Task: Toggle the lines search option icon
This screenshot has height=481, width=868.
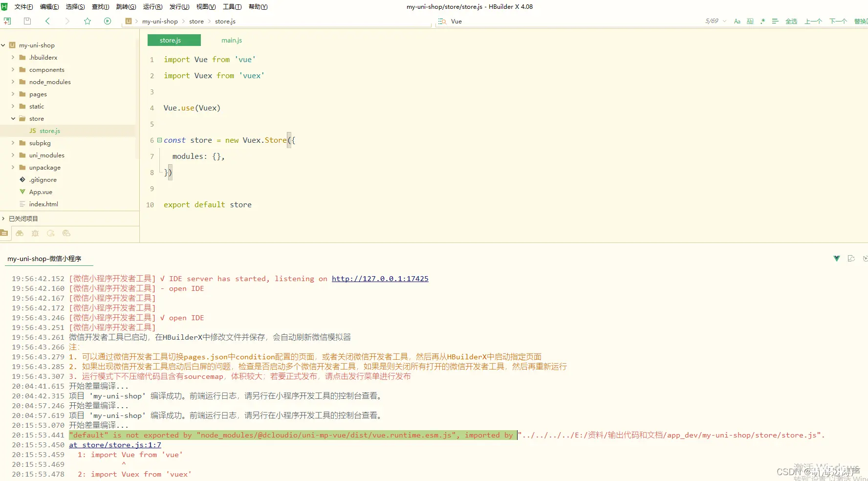Action: pyautogui.click(x=775, y=22)
